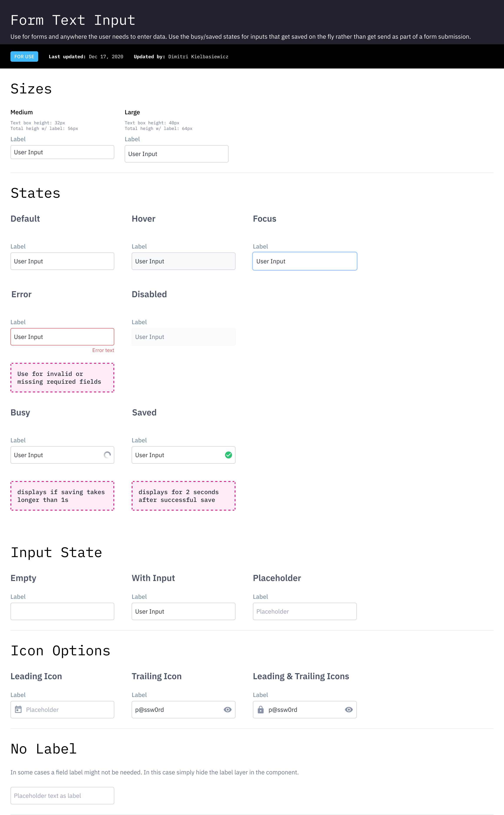Click the eye icon in Trailing Icon field
Screen dimensions: 504x815
227,709
